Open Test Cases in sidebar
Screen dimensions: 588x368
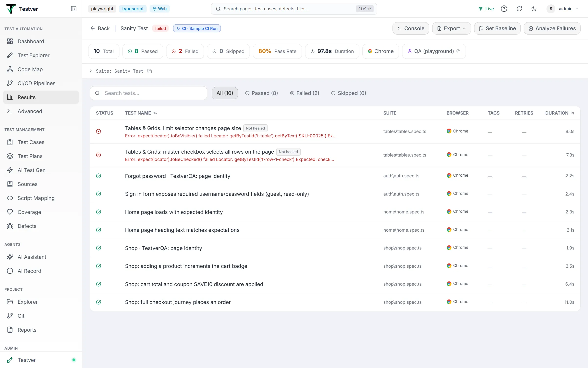pyautogui.click(x=41, y=142)
